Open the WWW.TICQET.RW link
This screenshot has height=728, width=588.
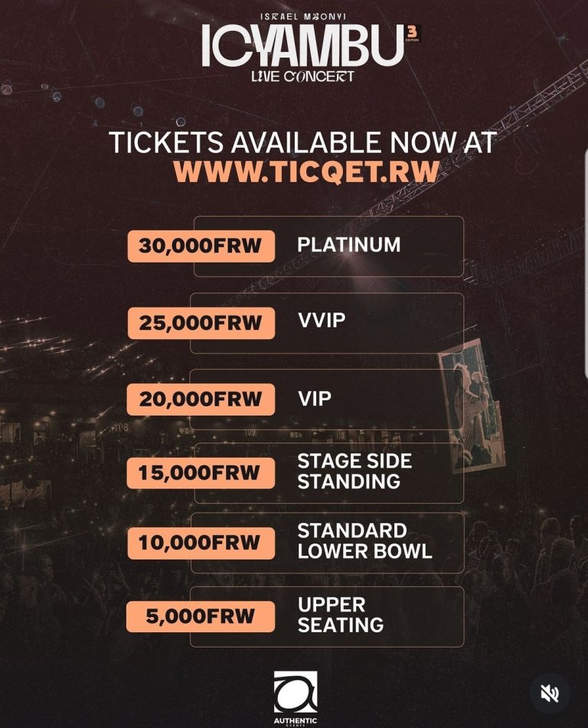point(306,171)
